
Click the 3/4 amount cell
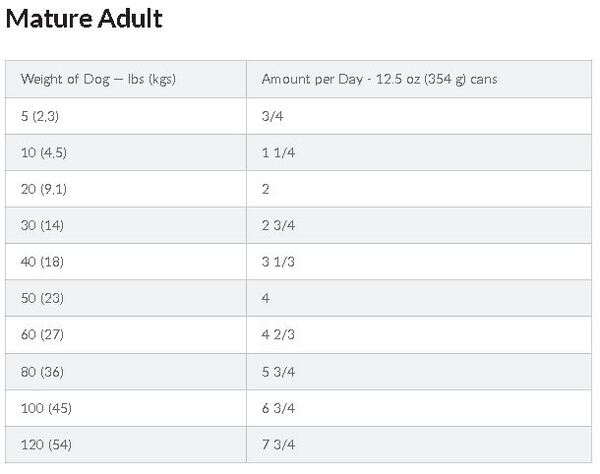(419, 116)
